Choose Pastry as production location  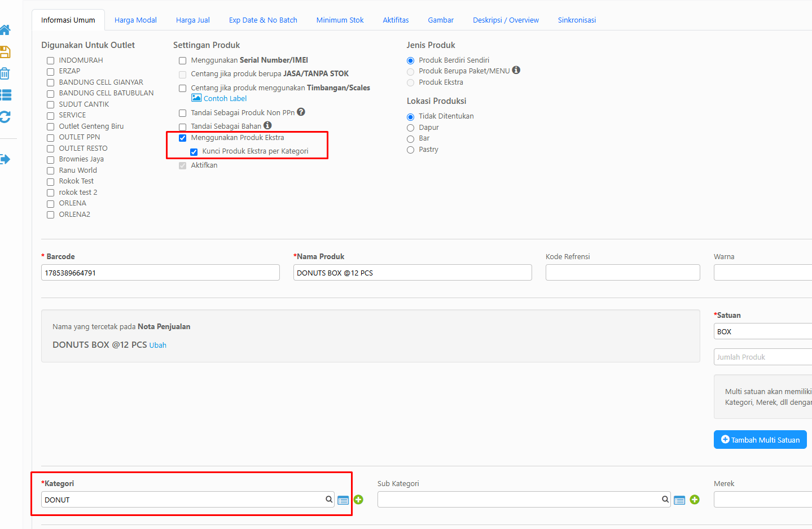coord(410,150)
